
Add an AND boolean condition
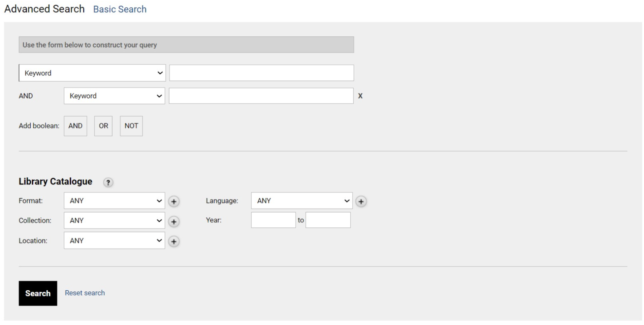(x=75, y=126)
